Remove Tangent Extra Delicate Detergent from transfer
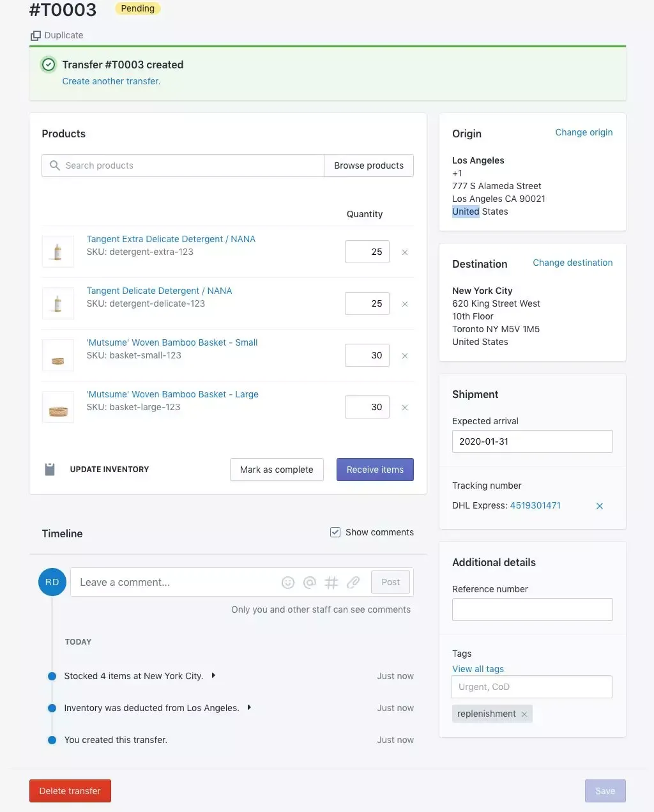654x812 pixels. click(405, 252)
